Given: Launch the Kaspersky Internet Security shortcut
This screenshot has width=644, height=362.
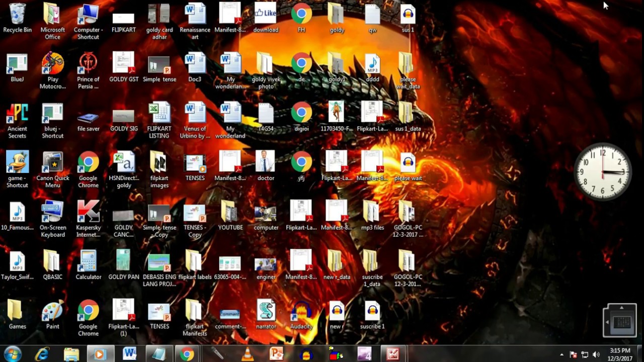Looking at the screenshot, I should pyautogui.click(x=88, y=213).
